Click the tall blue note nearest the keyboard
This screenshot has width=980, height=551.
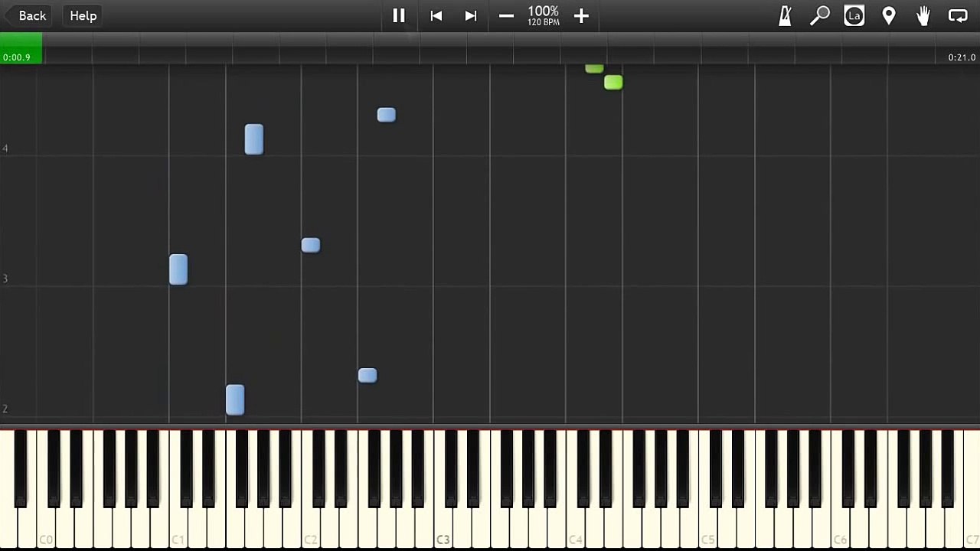pos(235,400)
